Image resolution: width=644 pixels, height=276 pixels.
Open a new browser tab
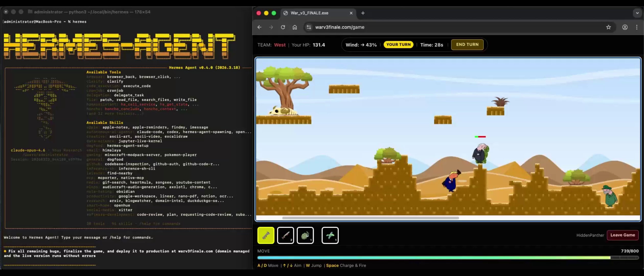tap(363, 13)
